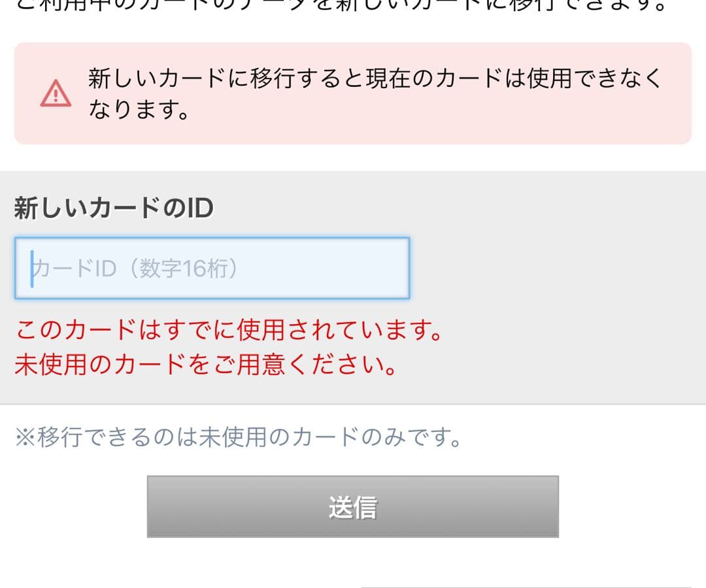706x588 pixels.
Task: Click the gray 送信 button at the bottom
Action: 353,506
